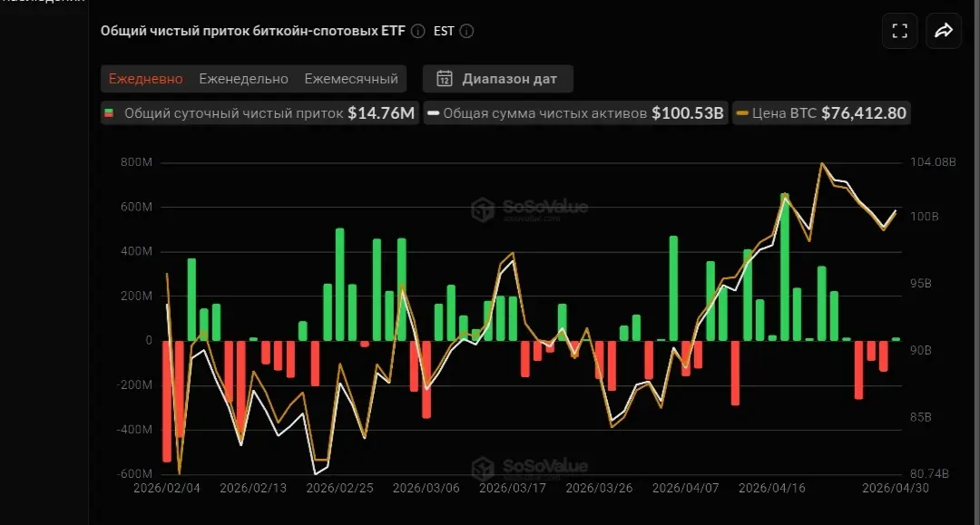Image resolution: width=980 pixels, height=525 pixels.
Task: Click the -600M label on the left axis
Action: (x=133, y=474)
